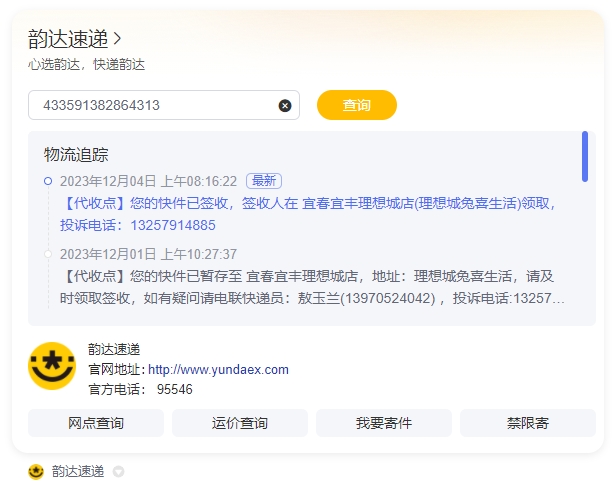Open 禁限寄 prohibited items info

[x=528, y=423]
